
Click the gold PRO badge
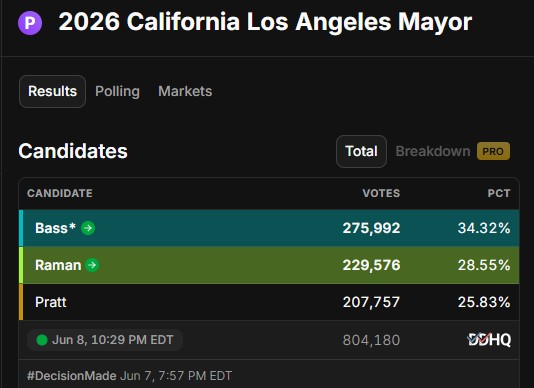(x=493, y=151)
